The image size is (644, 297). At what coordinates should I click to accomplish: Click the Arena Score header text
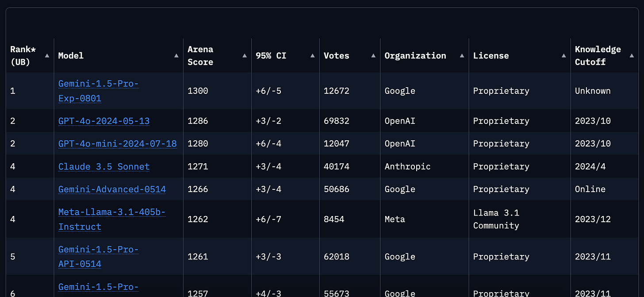[x=200, y=56]
